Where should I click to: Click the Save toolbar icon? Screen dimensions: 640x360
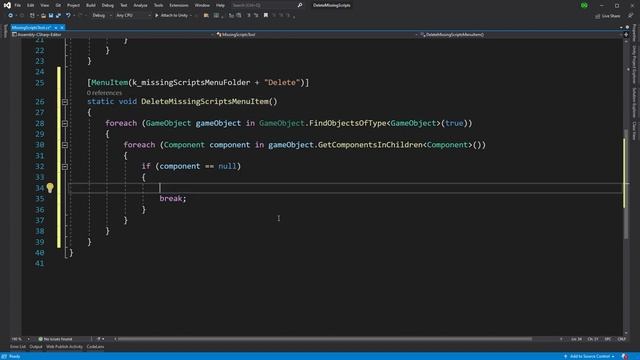pos(51,16)
